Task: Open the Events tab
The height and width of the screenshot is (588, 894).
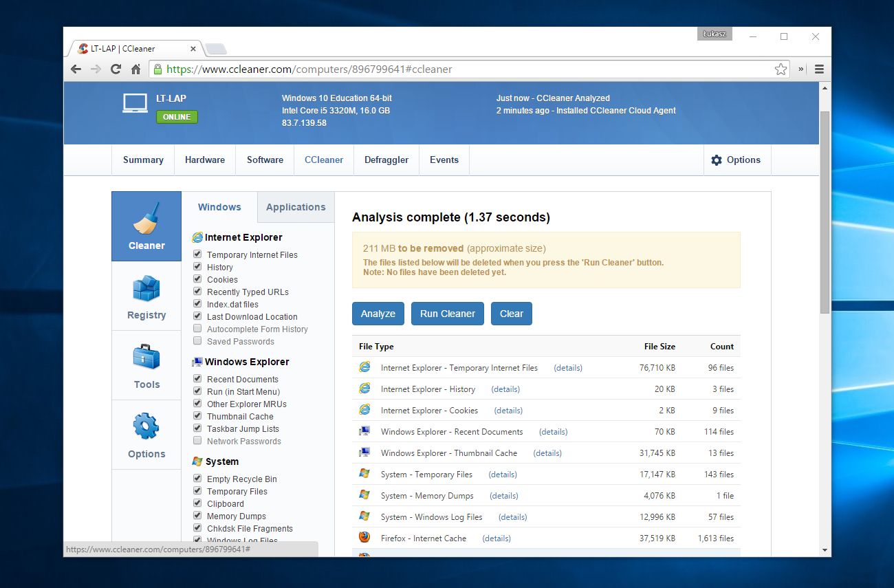Action: click(444, 160)
